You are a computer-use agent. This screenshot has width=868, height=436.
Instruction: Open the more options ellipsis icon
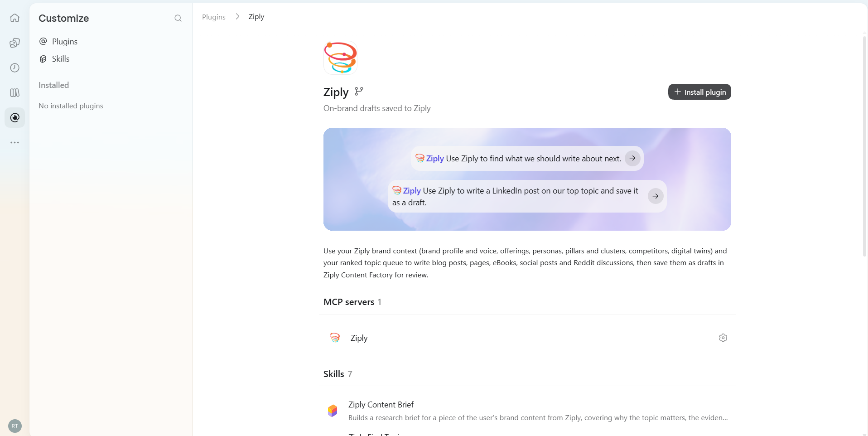tap(14, 142)
